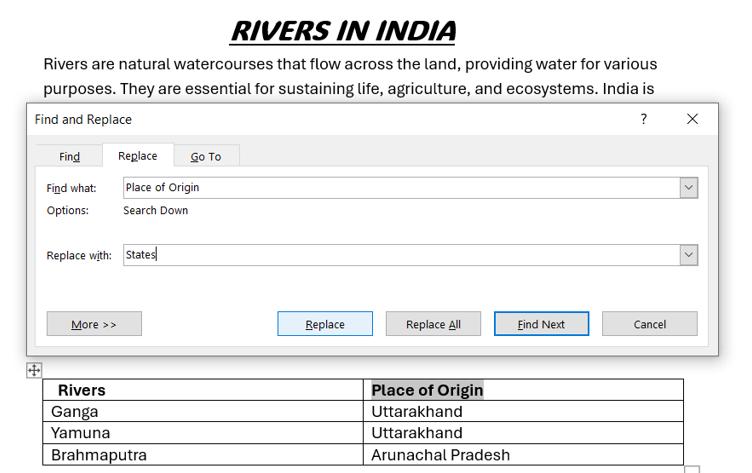752x473 pixels.
Task: Open the Go To tab
Action: point(206,156)
